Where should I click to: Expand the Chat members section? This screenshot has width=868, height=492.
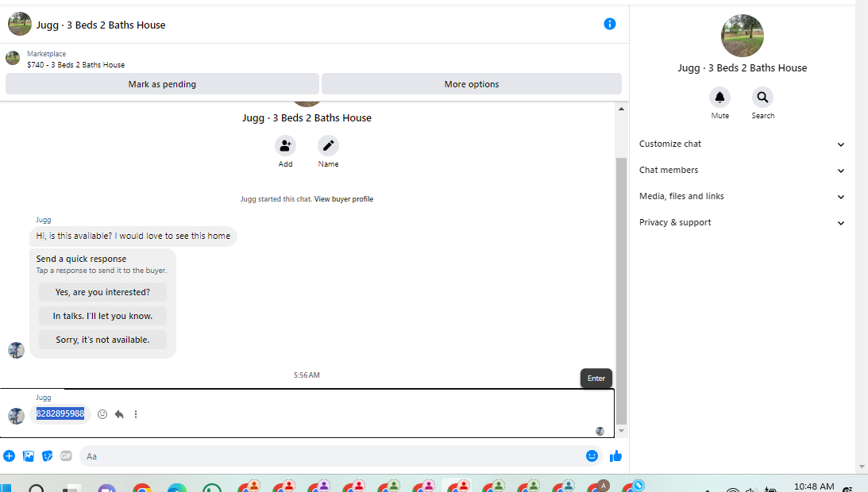742,170
